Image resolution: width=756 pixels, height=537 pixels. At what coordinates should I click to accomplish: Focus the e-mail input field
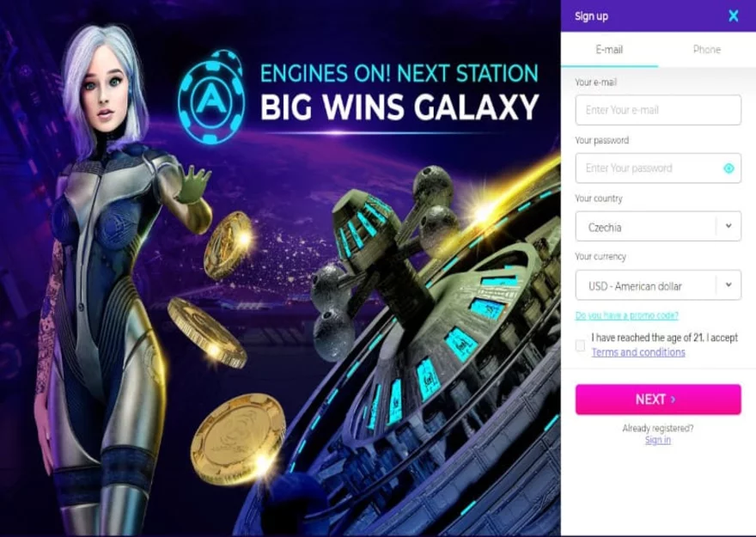[x=658, y=110]
